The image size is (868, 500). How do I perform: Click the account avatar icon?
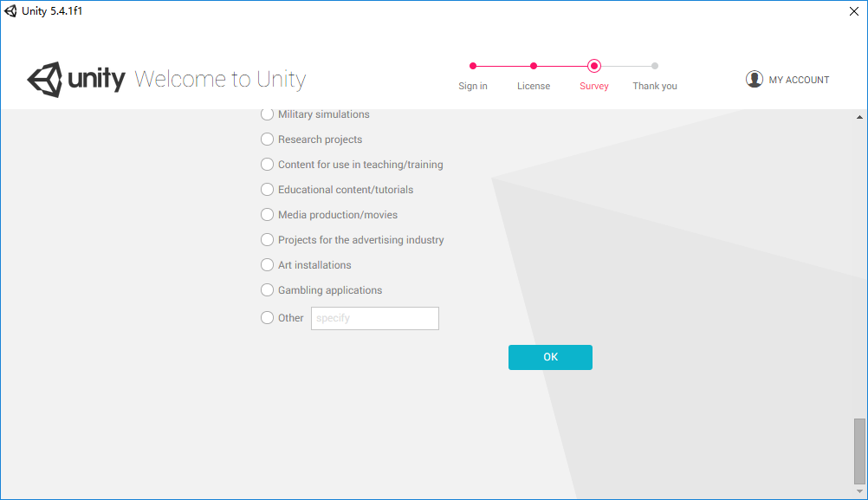coord(754,79)
